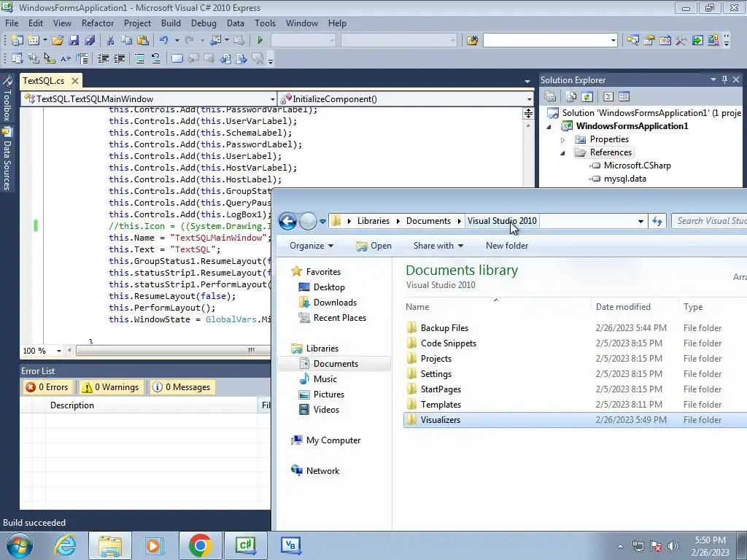The image size is (747, 560).
Task: Open Downloads in explorer Favorites
Action: (335, 303)
